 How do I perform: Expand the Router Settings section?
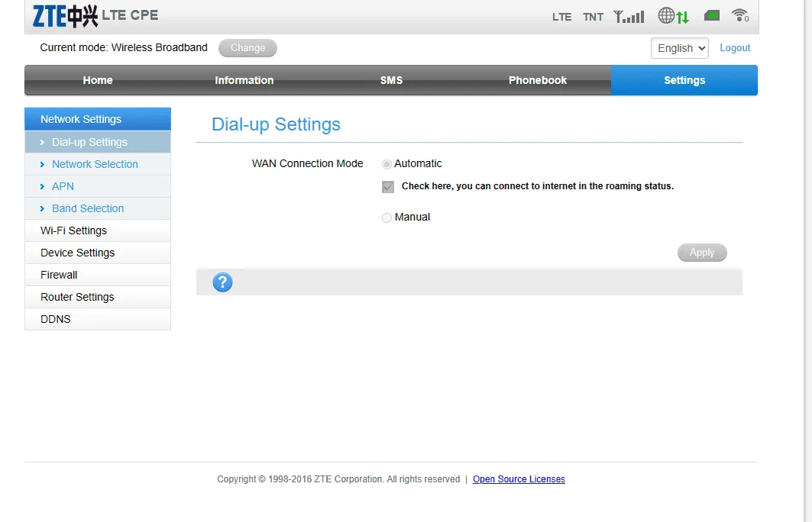(x=98, y=298)
